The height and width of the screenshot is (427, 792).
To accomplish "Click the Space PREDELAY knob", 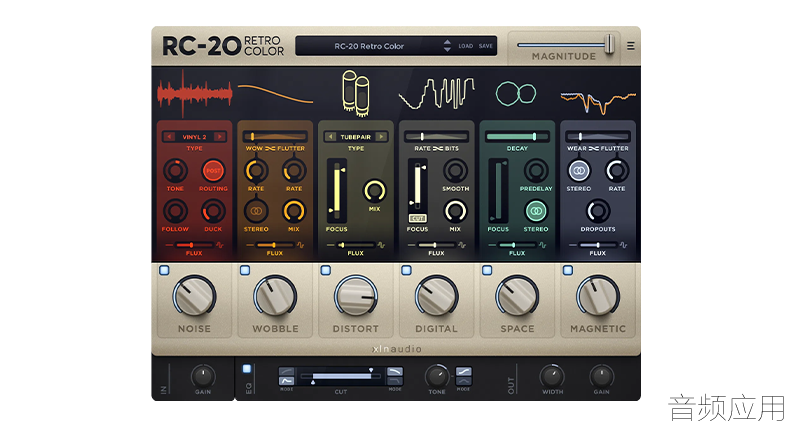I will click(x=536, y=171).
